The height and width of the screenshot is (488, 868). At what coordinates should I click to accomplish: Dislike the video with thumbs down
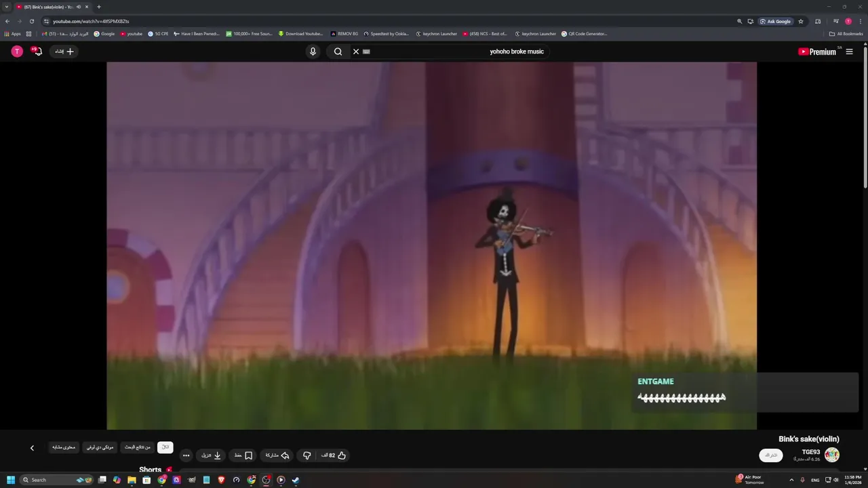(x=307, y=455)
